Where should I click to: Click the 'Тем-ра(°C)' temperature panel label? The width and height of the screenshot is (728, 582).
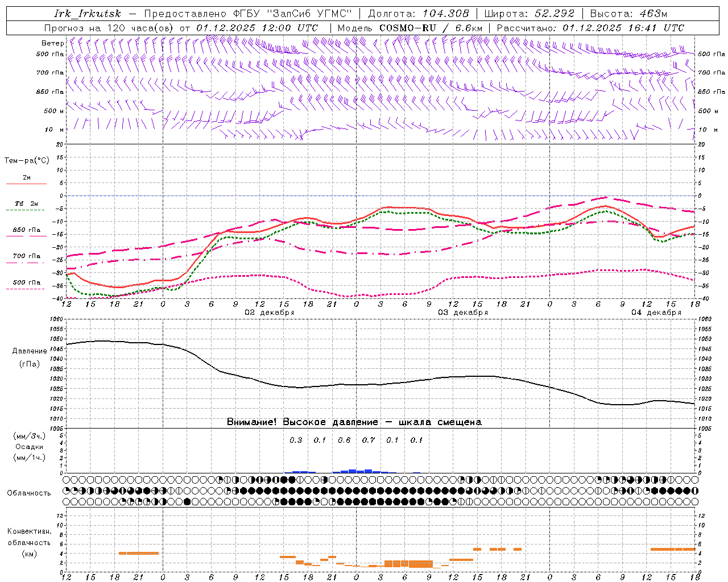pyautogui.click(x=27, y=161)
